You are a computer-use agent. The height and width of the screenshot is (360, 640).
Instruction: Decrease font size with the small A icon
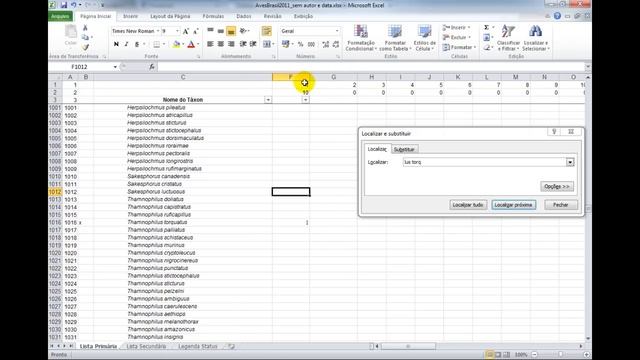(196, 31)
